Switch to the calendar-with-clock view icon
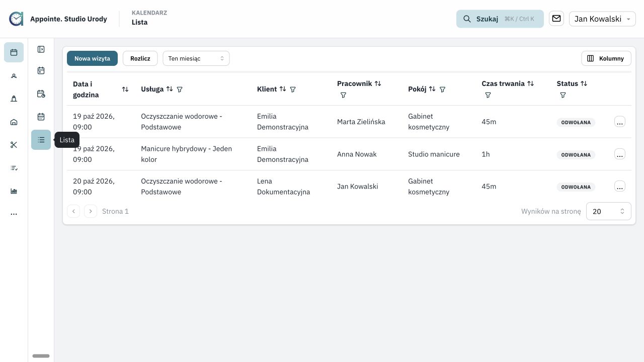Viewport: 644px width, 362px height. (41, 94)
